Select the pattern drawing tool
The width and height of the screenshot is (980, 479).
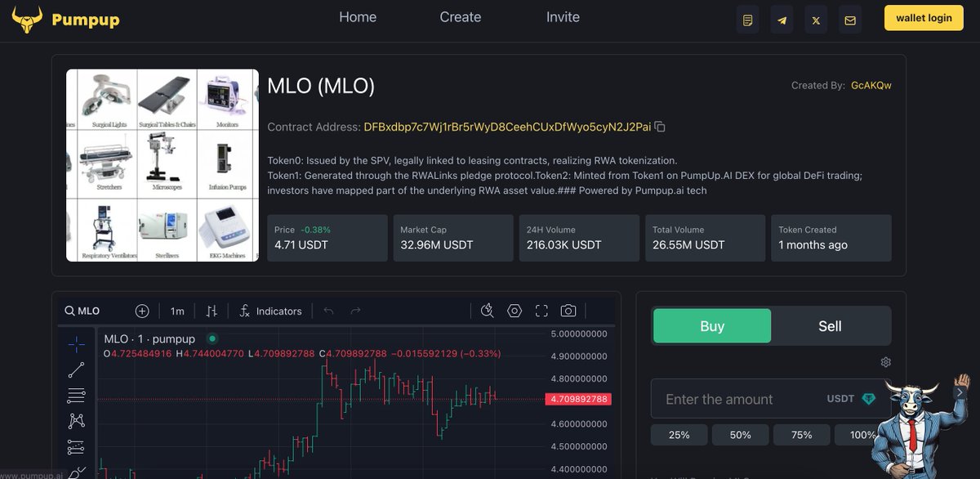click(76, 421)
